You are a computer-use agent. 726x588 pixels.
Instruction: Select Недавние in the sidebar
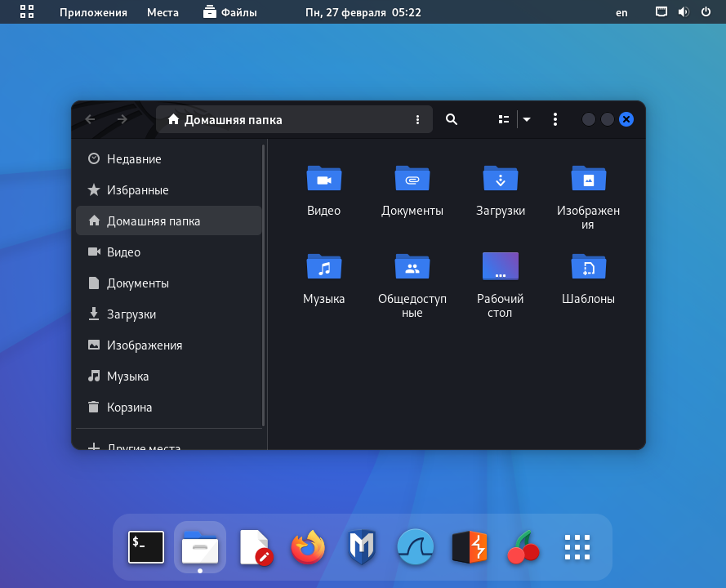(134, 159)
